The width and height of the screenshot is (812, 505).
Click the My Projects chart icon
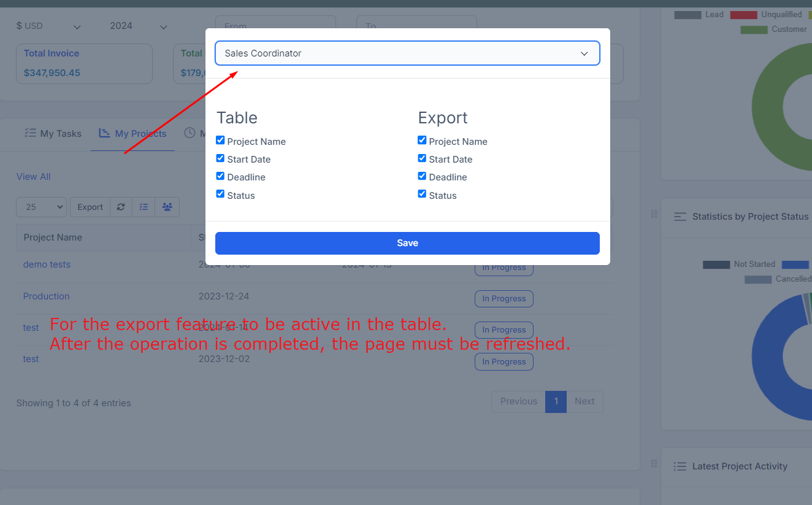point(104,133)
